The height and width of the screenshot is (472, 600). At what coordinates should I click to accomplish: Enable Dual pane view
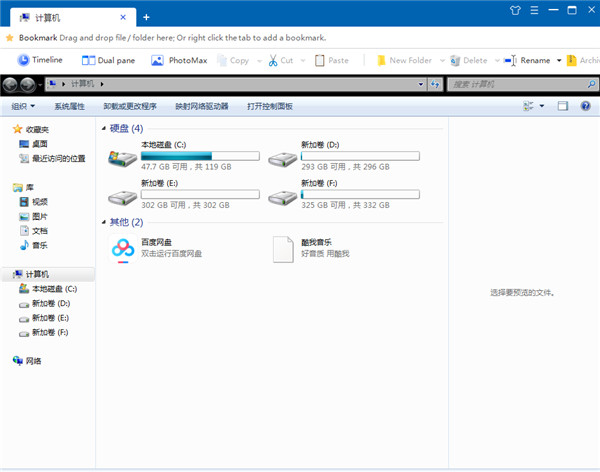click(112, 60)
